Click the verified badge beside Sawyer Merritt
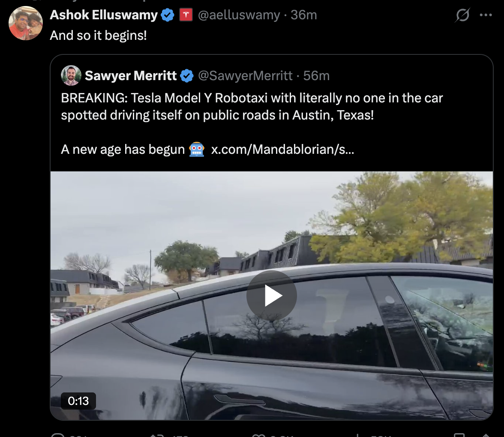The width and height of the screenshot is (504, 437). coord(186,76)
